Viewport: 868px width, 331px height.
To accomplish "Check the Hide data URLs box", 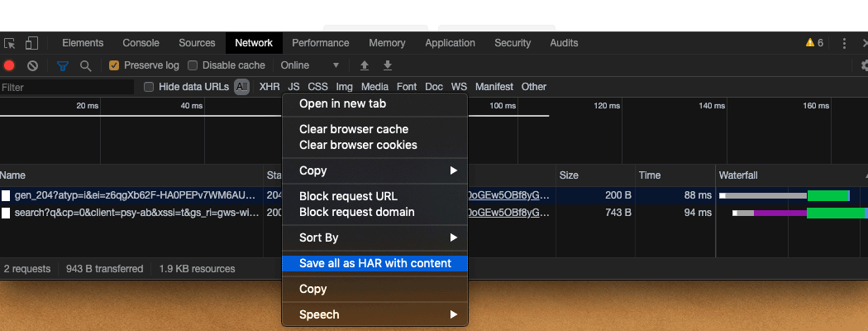I will pyautogui.click(x=149, y=87).
